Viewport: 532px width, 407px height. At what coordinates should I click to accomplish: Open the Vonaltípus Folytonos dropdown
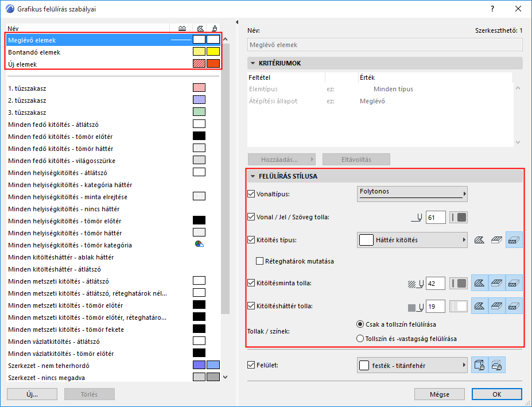pos(412,194)
